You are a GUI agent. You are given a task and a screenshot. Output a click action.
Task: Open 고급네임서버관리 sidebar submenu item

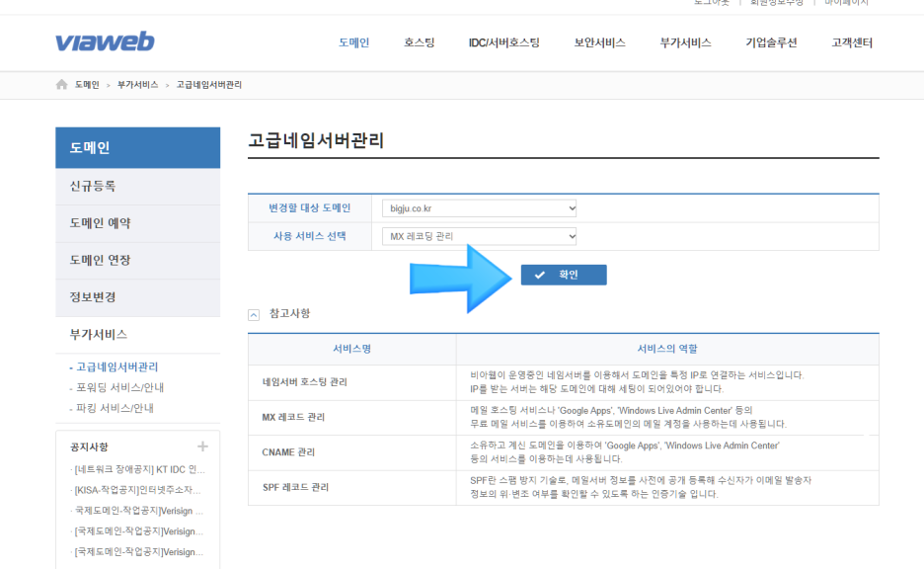tap(116, 366)
